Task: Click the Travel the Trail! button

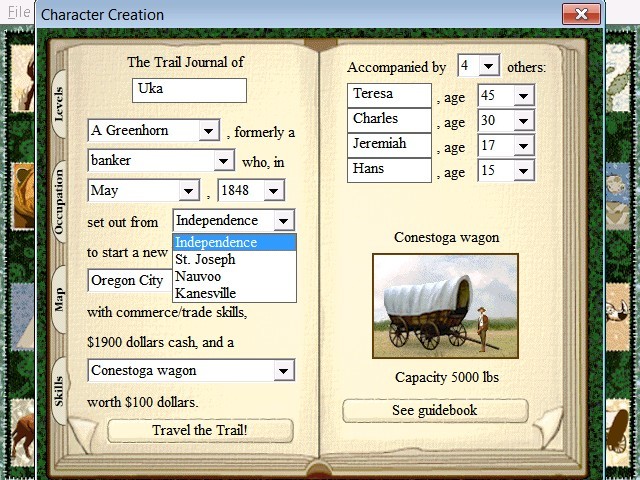Action: point(200,430)
